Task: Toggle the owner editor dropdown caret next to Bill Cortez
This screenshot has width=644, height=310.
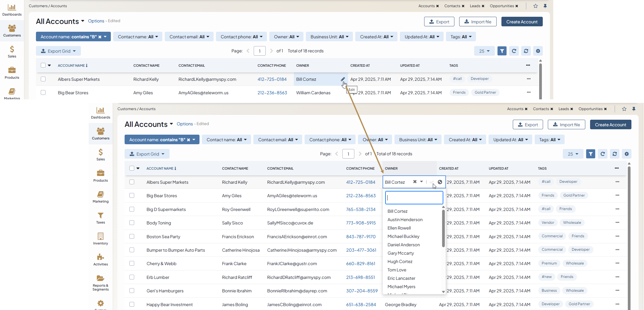Action: point(421,182)
